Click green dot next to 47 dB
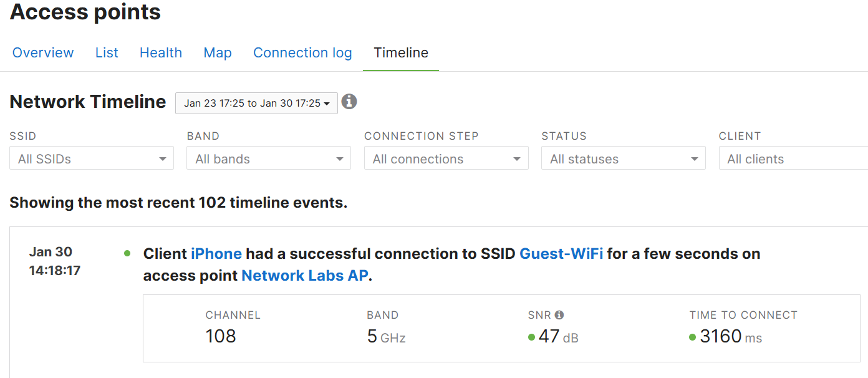The height and width of the screenshot is (378, 868). pyautogui.click(x=531, y=337)
